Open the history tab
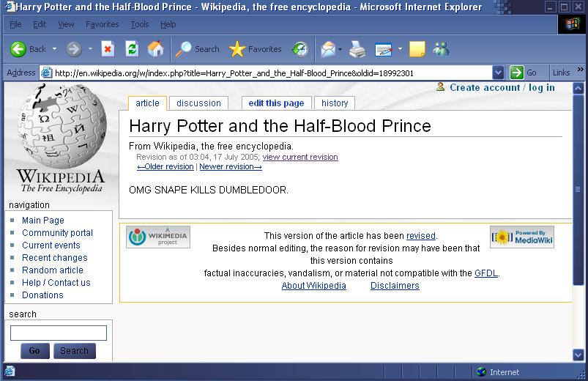Viewport: 588px width, 381px height. [335, 103]
